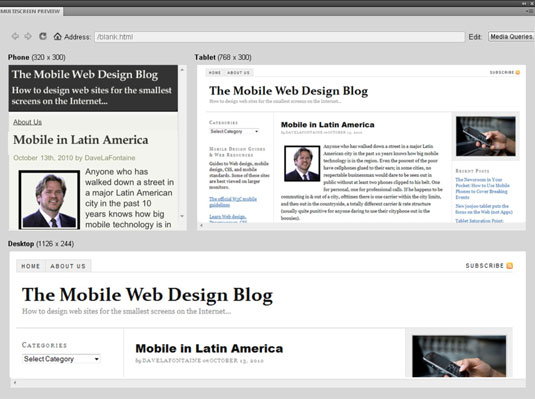Image resolution: width=535 pixels, height=399 pixels.
Task: Click Mobile in Latin America heading in Phone preview
Action: (81, 140)
